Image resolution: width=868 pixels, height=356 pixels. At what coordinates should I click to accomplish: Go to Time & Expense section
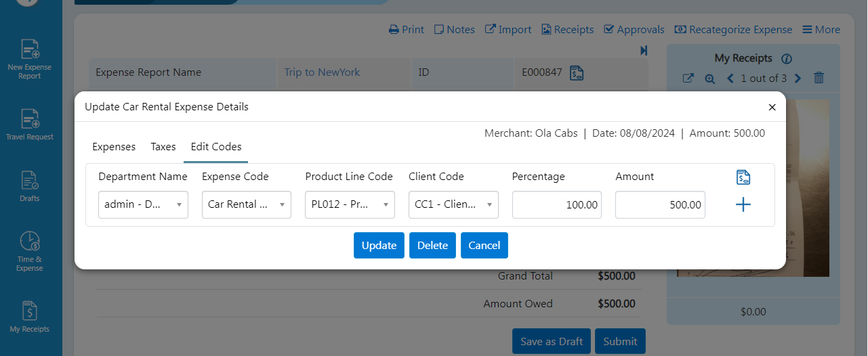pos(30,251)
